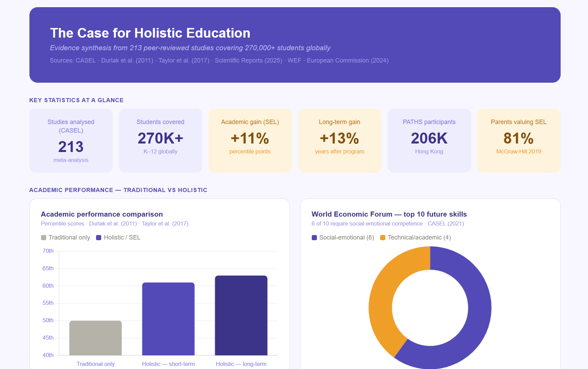
Task: Open the Parents valuing SEL 81% card
Action: tap(519, 140)
